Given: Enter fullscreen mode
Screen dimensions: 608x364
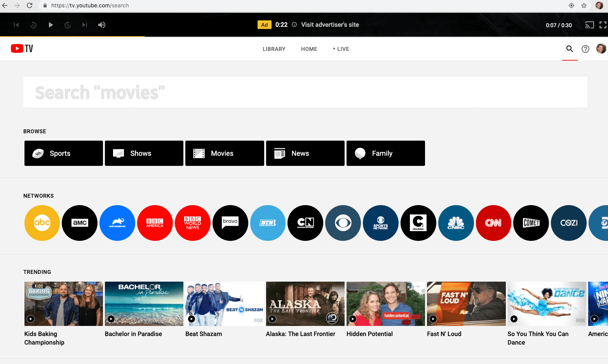Looking at the screenshot, I should click(x=603, y=25).
